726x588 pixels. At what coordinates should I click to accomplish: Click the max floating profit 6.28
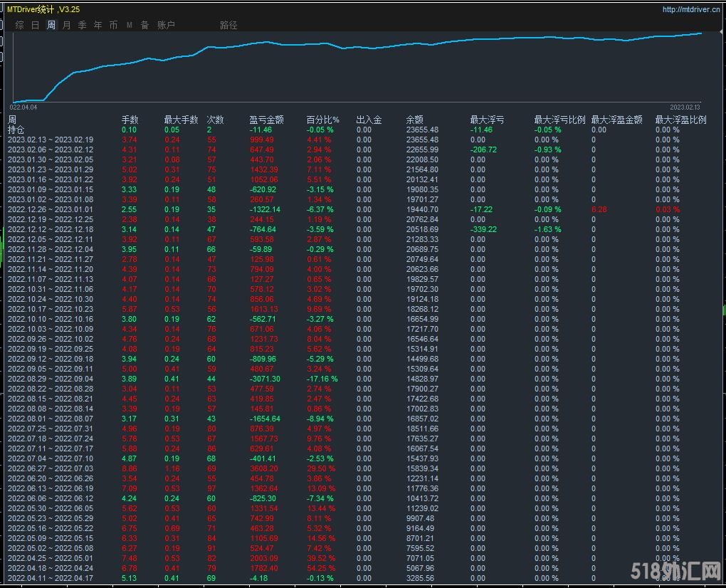599,210
